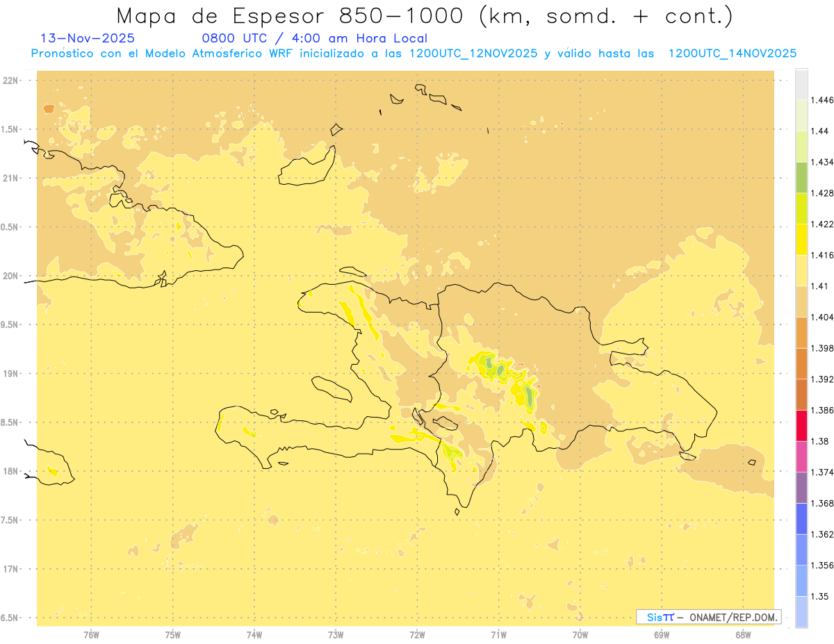Click the tan swatch between 1.404 and 1.41

pyautogui.click(x=801, y=302)
